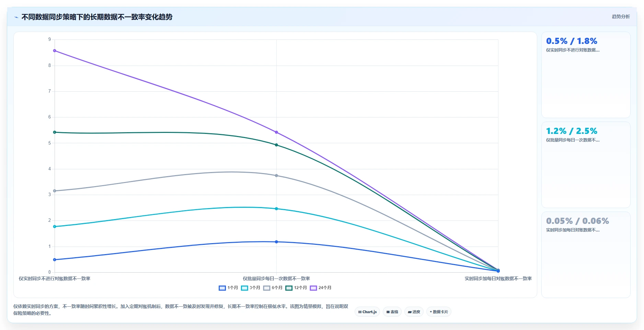Click the 3个月 first data point near 1.8
Image resolution: width=644 pixels, height=330 pixels.
coord(55,227)
